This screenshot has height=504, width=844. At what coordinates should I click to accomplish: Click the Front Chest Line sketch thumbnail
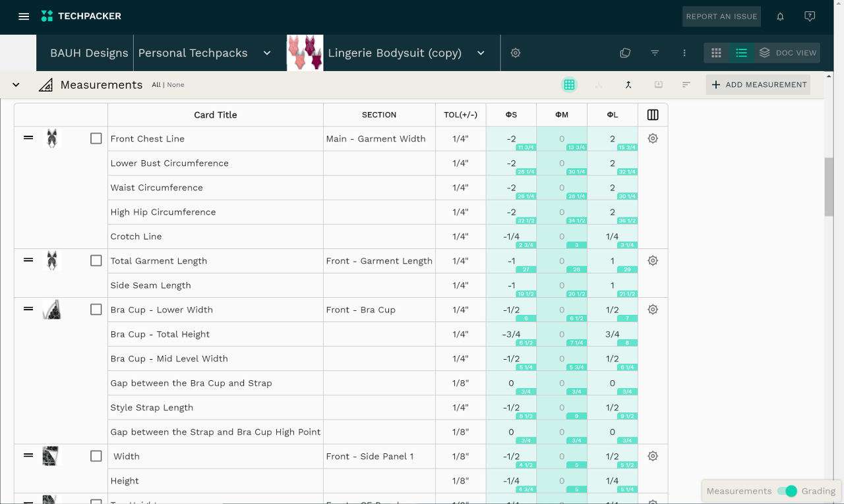point(51,138)
